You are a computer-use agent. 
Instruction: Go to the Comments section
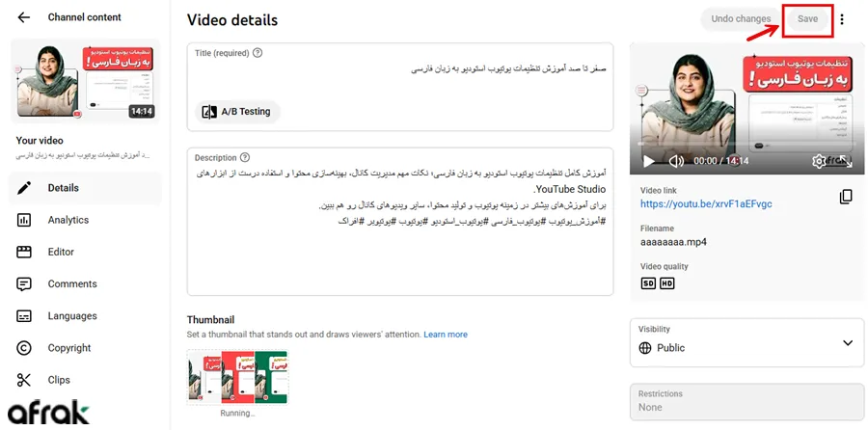[72, 283]
